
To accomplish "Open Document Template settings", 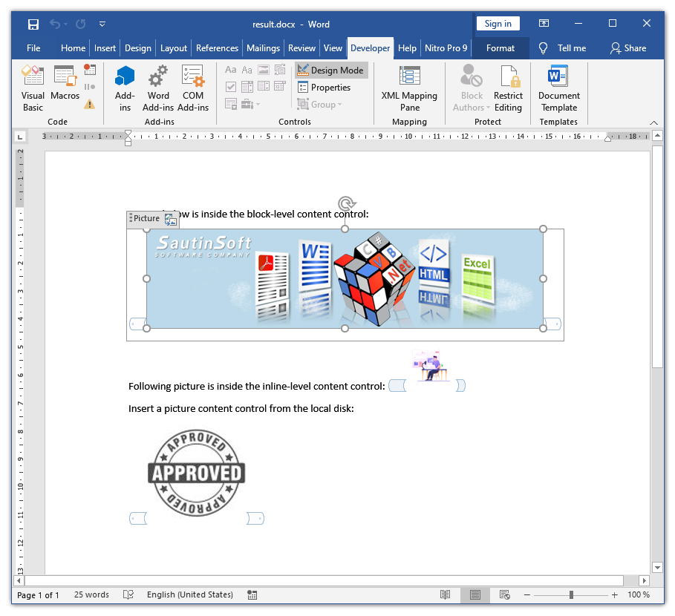I will tap(558, 88).
